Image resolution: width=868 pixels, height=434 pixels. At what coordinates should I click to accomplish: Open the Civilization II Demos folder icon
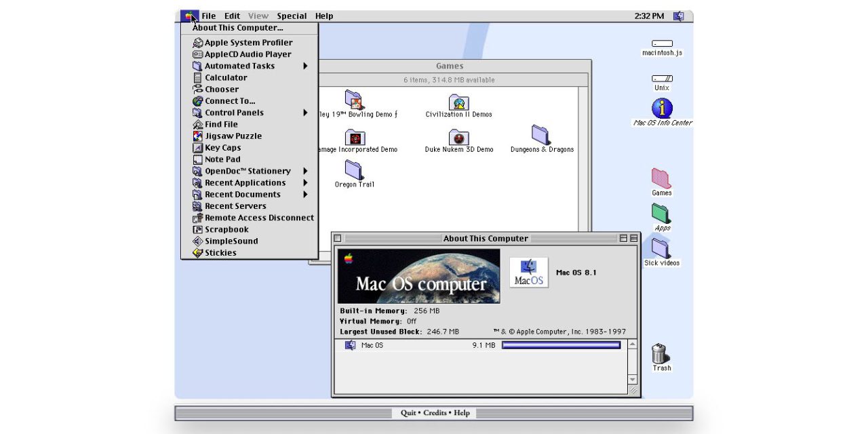point(459,102)
